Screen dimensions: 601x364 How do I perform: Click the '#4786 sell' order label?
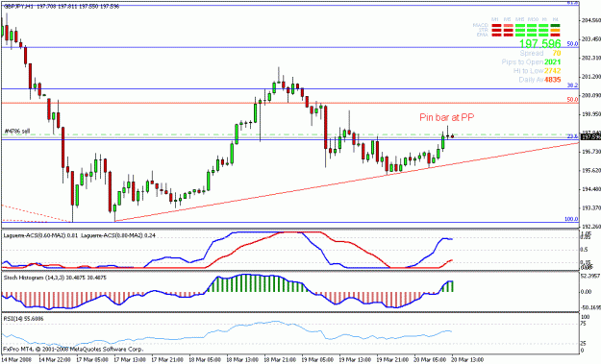pyautogui.click(x=17, y=132)
